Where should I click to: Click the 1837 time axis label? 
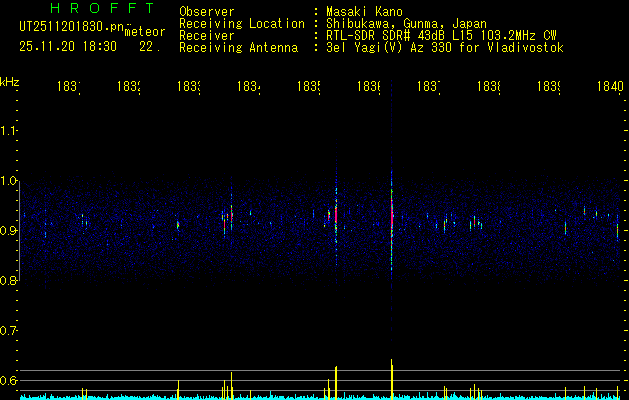pyautogui.click(x=429, y=86)
